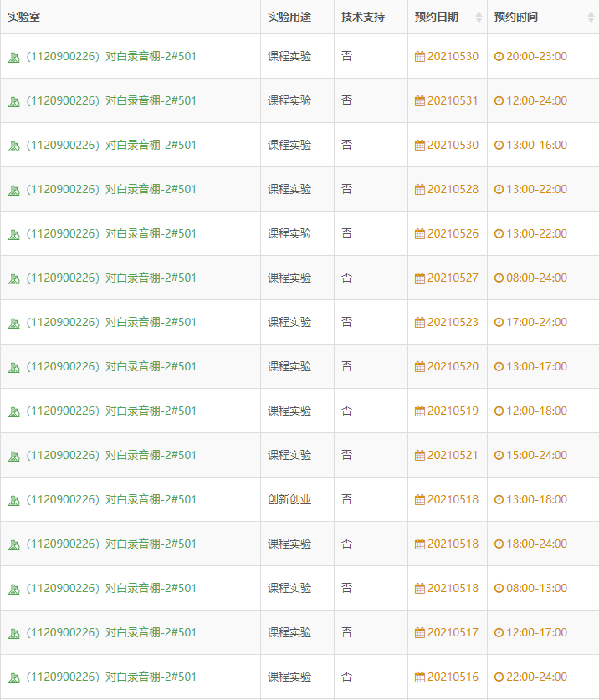
Task: Select 课程实验 in the 20210531 row
Action: tap(289, 100)
